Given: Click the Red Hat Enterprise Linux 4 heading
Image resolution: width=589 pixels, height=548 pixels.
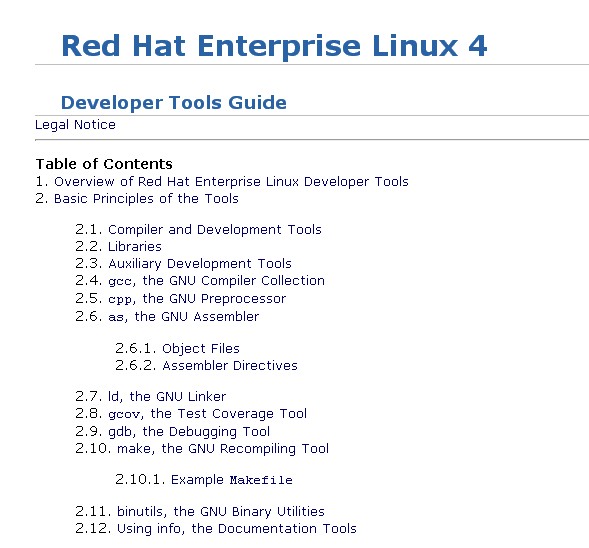Looking at the screenshot, I should [274, 46].
